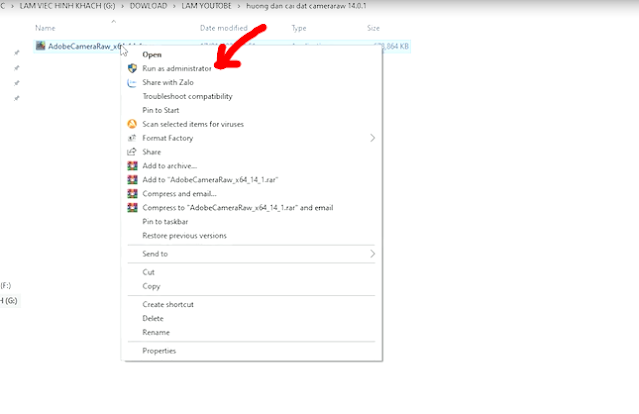639x414 pixels.
Task: Go to LAM VIEC HINH KHACH (G:) breadcrumb
Action: point(67,6)
